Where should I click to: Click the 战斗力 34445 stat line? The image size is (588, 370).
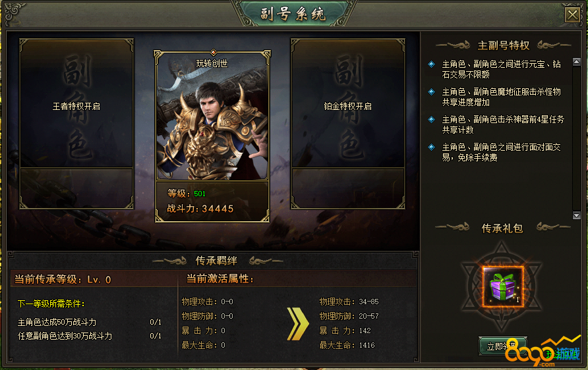click(200, 209)
